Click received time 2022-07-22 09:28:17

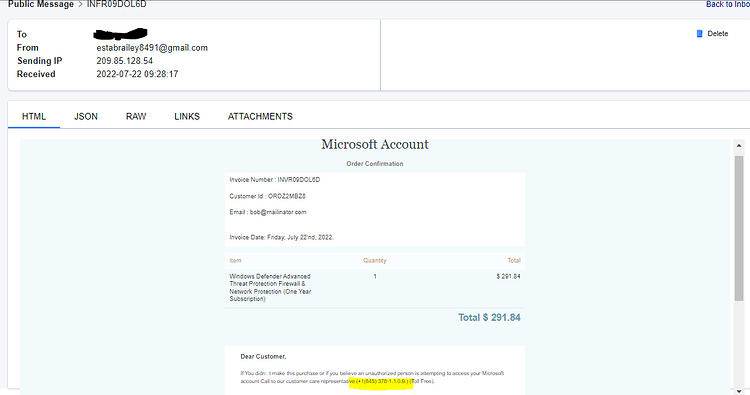(x=137, y=74)
